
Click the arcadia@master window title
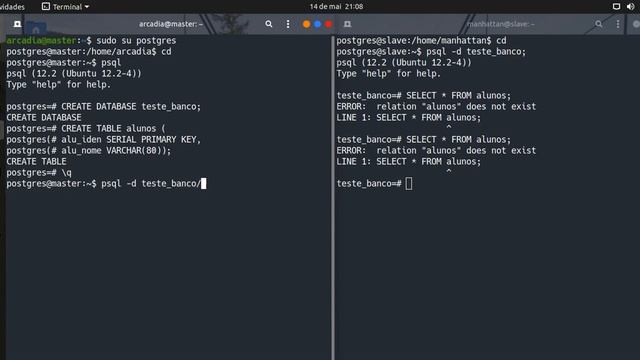pos(171,24)
